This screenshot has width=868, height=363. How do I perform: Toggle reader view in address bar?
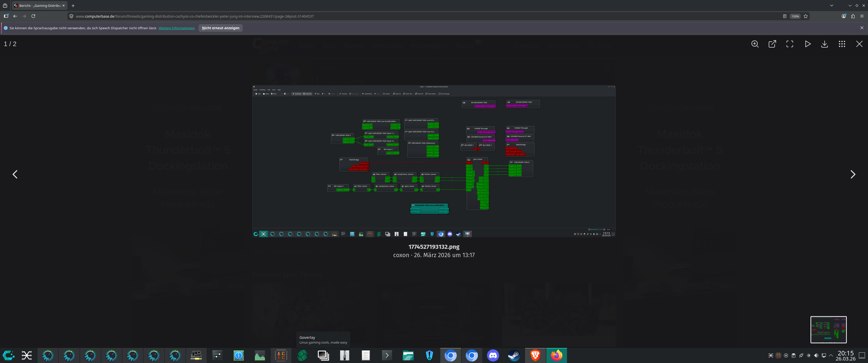tap(784, 16)
